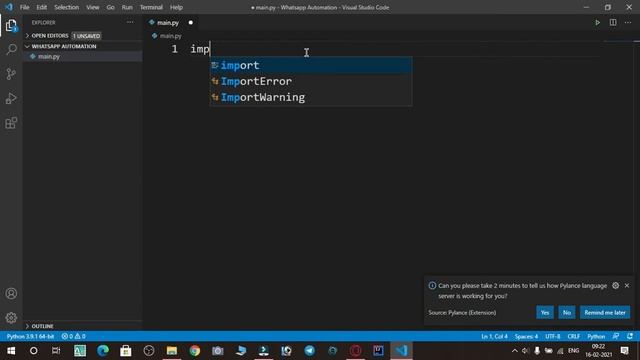Open the Terminal menu
Viewport: 640px width, 360px height.
[x=151, y=7]
